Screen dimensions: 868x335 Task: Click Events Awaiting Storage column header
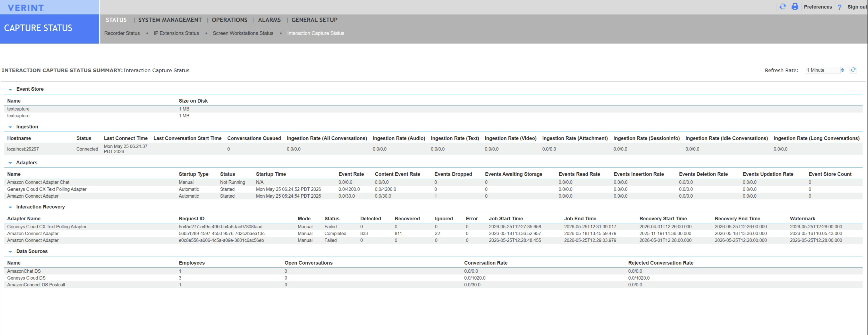513,174
